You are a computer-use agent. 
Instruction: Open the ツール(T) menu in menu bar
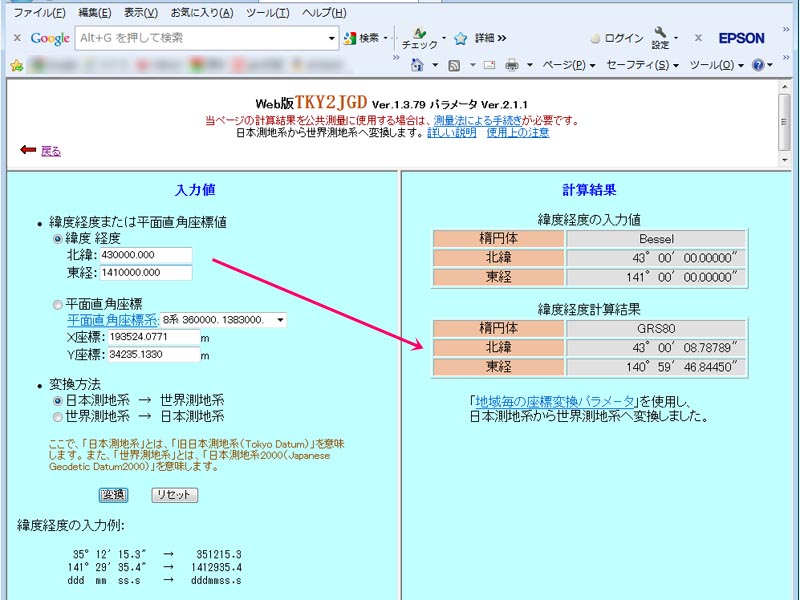click(267, 12)
